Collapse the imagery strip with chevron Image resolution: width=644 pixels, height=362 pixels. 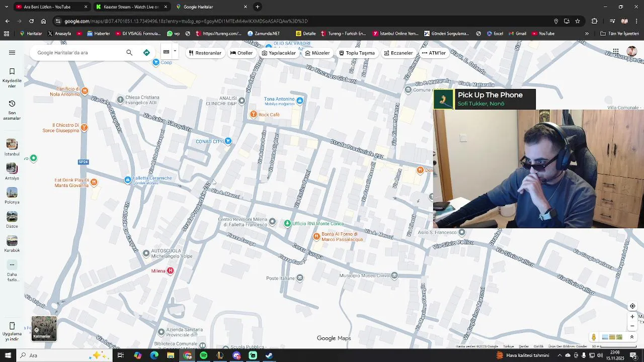click(632, 337)
